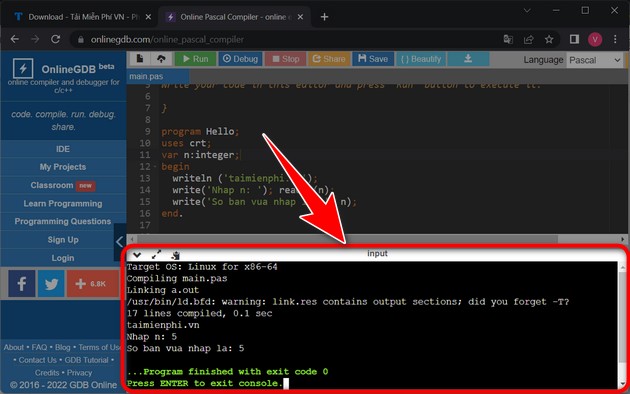
Task: Toggle the browser side panel icon
Action: (x=574, y=39)
